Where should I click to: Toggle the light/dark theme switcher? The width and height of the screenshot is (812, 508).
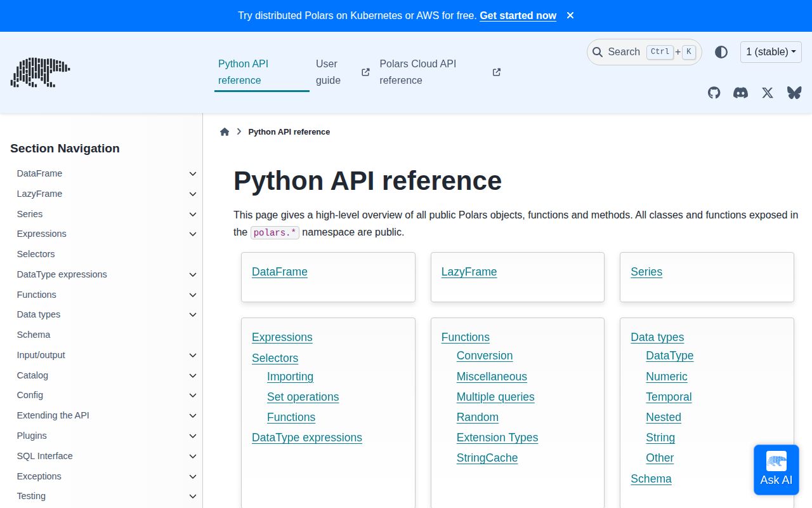(721, 52)
